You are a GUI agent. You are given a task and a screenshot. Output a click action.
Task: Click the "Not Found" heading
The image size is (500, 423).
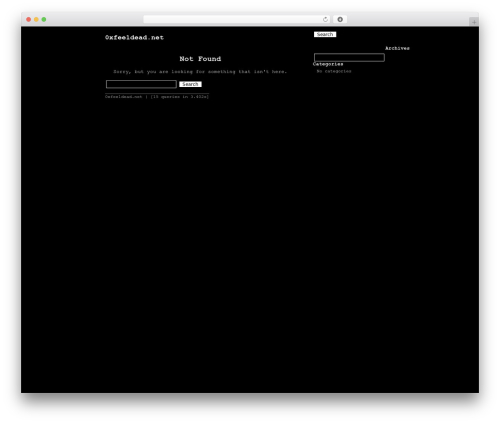200,59
